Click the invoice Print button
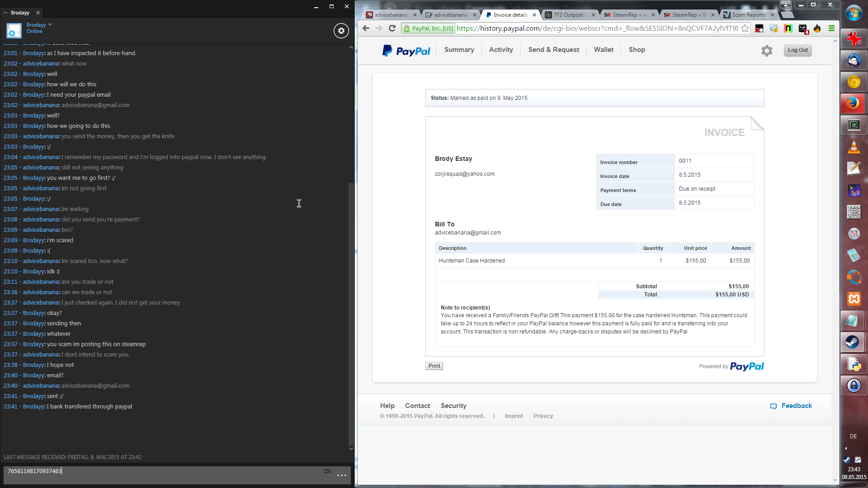868x488 pixels. tap(434, 366)
